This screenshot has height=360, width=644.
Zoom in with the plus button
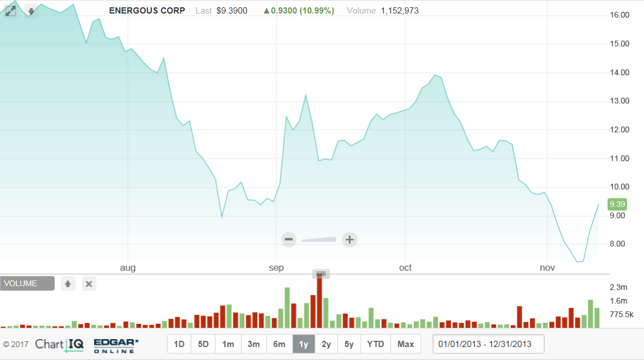coord(350,239)
